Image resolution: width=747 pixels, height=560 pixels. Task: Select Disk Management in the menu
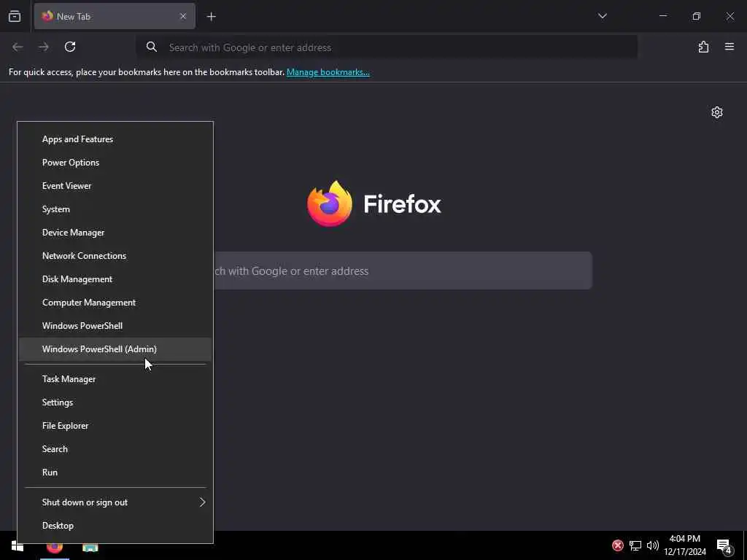(115, 279)
